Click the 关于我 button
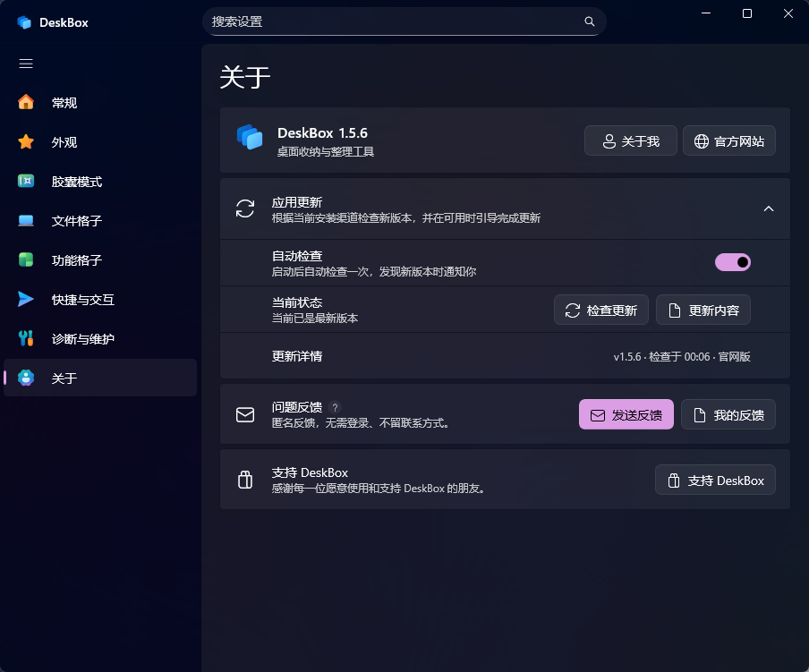Viewport: 809px width, 672px height. click(x=631, y=140)
